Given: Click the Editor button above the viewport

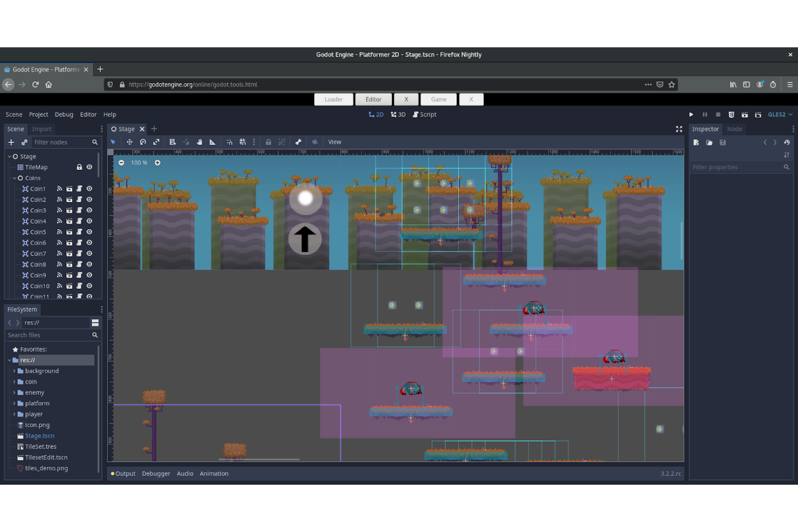Looking at the screenshot, I should click(373, 99).
